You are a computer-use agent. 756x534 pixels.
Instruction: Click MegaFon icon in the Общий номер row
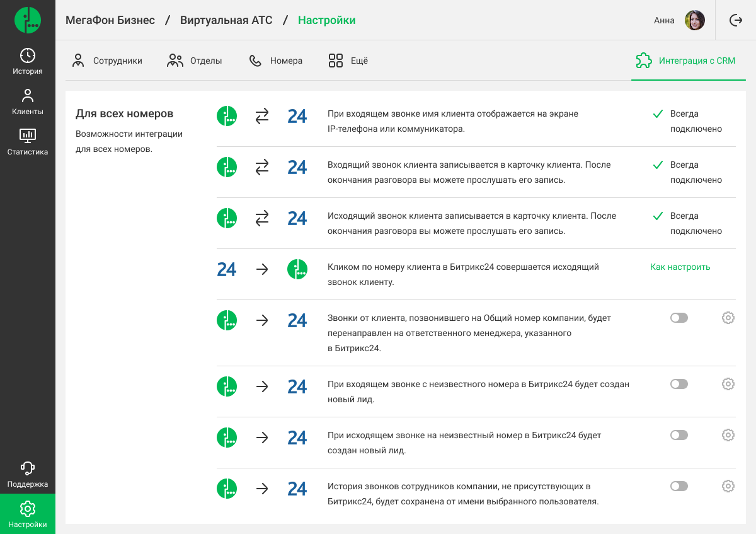click(x=227, y=320)
